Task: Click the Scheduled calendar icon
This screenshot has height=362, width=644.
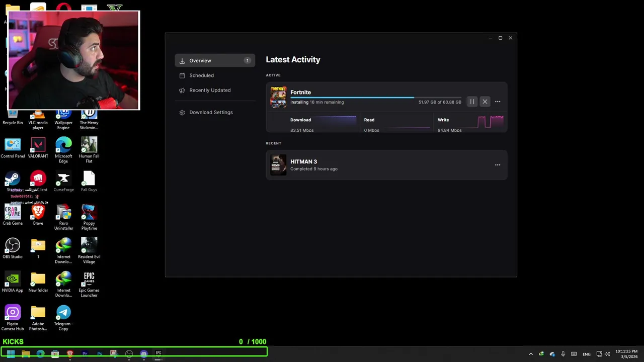Action: 182,75
